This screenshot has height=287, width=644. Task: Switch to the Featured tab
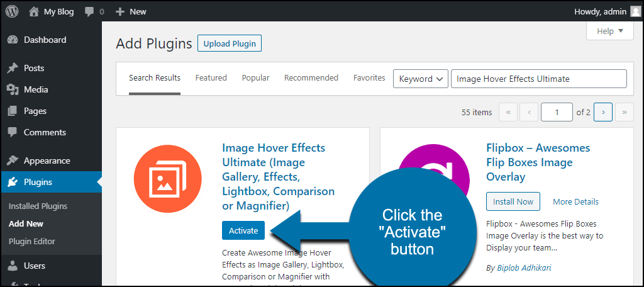[211, 78]
